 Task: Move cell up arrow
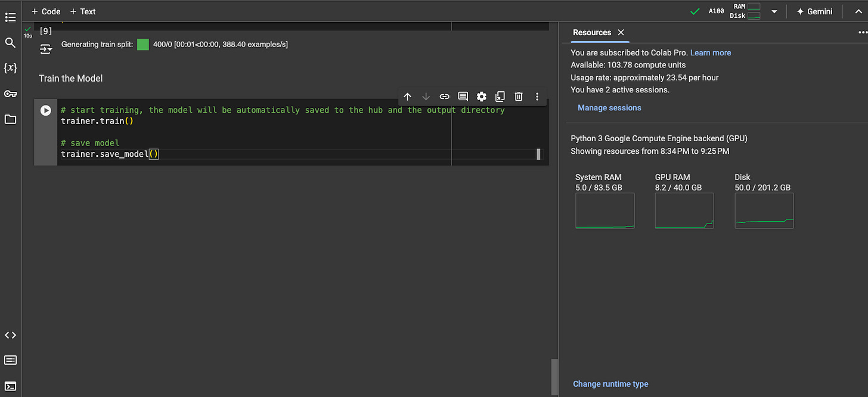(x=408, y=97)
